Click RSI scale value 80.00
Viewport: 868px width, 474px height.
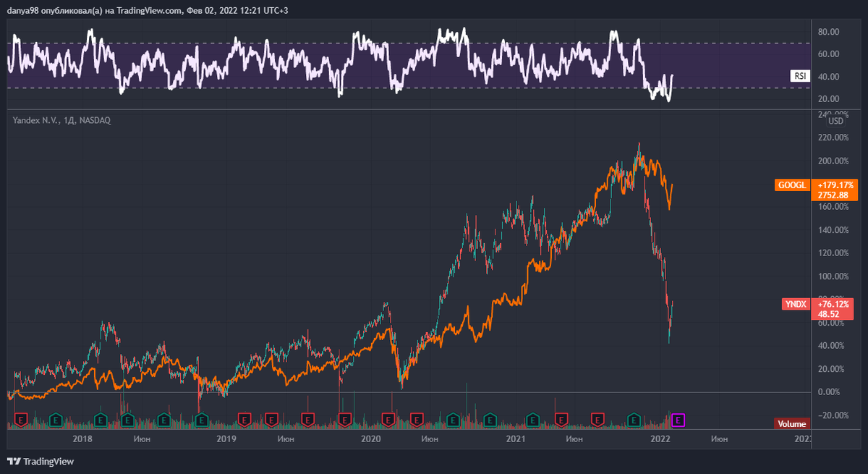[x=828, y=32]
